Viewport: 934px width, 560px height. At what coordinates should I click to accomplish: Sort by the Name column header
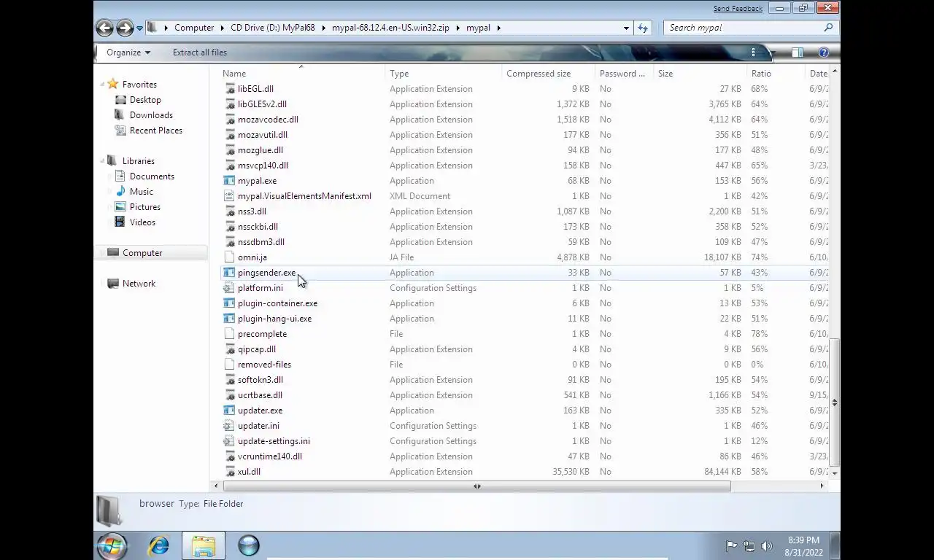click(x=301, y=74)
